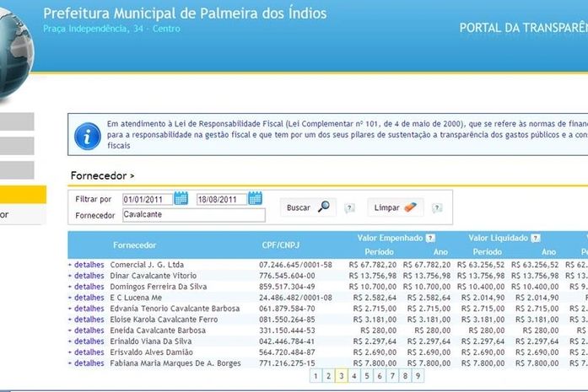Go to results page 6
Viewport: 588px width, 392px height.
(x=380, y=376)
